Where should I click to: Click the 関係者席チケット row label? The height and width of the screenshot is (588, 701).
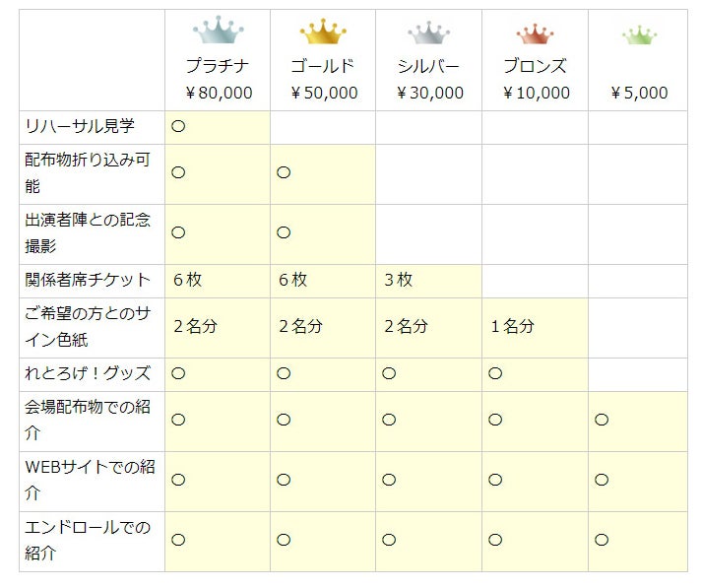pos(88,281)
